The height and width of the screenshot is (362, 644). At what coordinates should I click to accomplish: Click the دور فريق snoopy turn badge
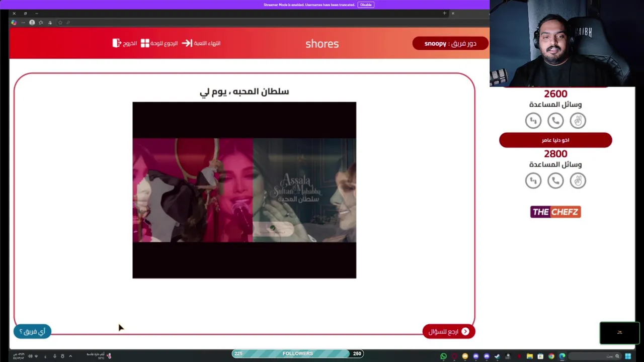tap(450, 43)
